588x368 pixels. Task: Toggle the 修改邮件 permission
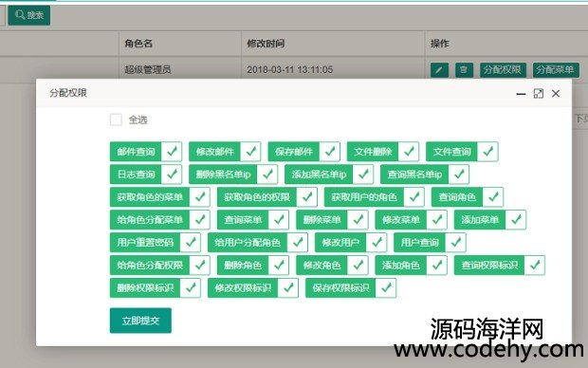coord(225,152)
